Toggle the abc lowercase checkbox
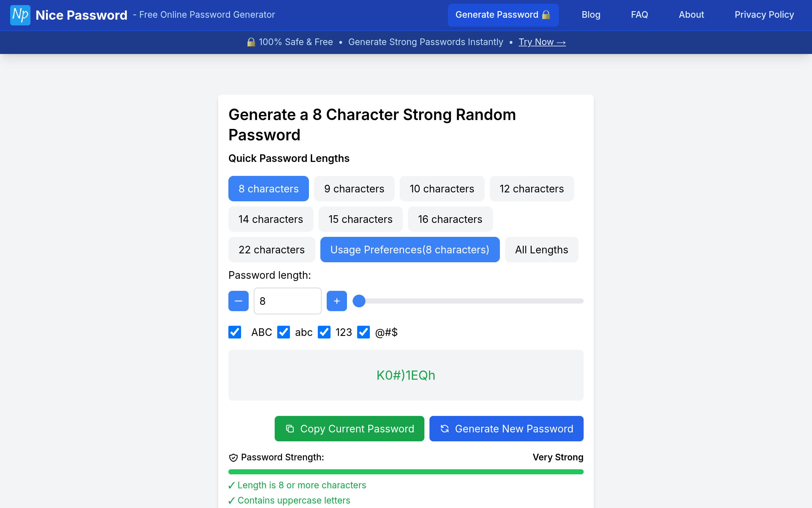The width and height of the screenshot is (812, 508). 284,332
